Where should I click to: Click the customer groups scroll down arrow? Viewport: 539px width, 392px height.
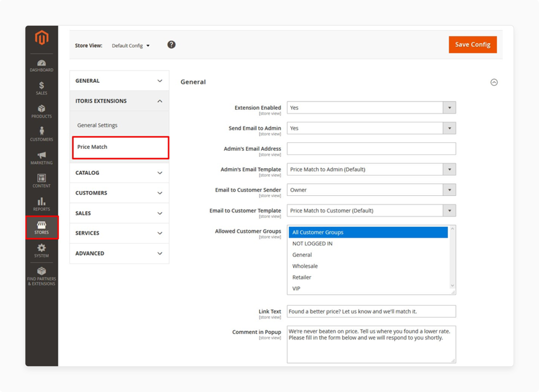point(453,286)
